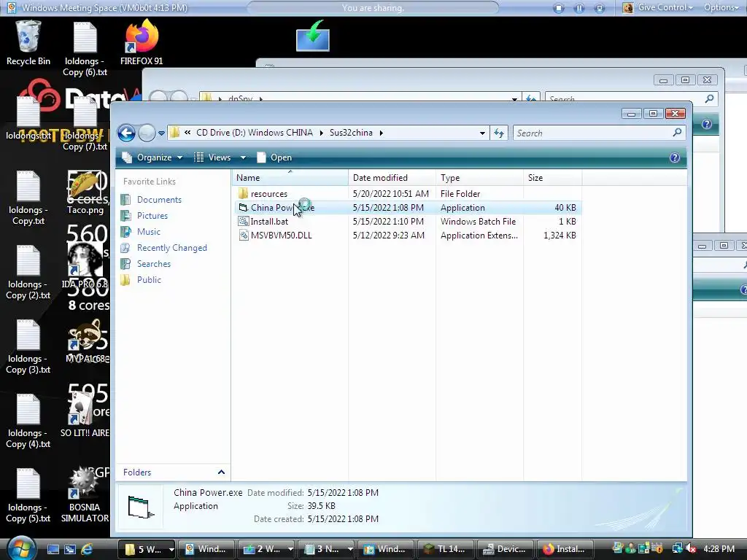This screenshot has width=747, height=560.
Task: Click the search magnifier icon in front window
Action: (677, 133)
